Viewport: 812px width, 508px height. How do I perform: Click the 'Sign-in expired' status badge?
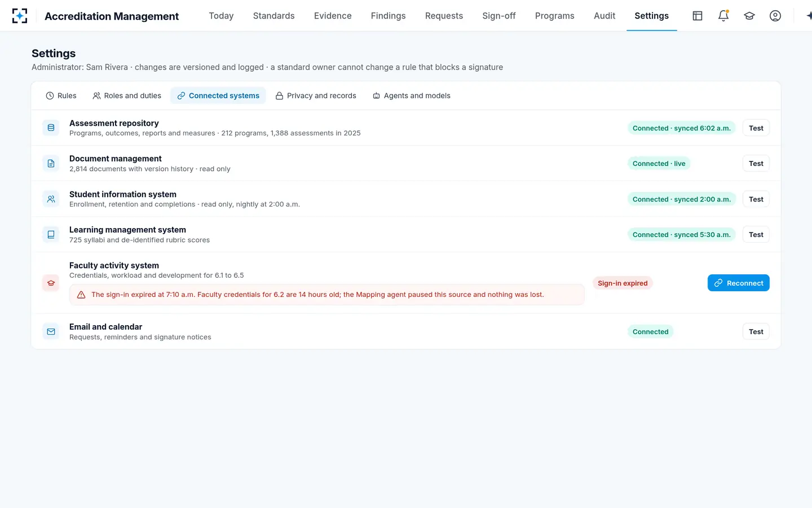click(x=623, y=283)
